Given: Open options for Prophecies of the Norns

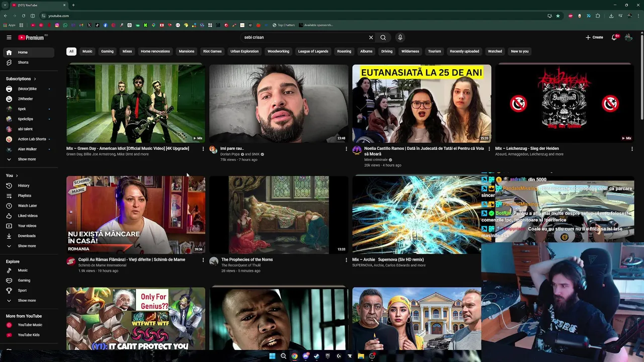Looking at the screenshot, I should pyautogui.click(x=346, y=260).
